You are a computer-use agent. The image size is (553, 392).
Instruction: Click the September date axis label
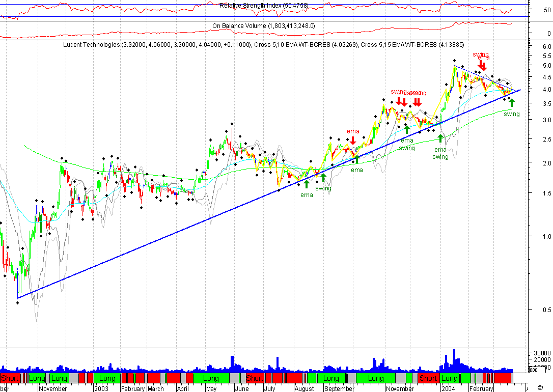(339, 388)
